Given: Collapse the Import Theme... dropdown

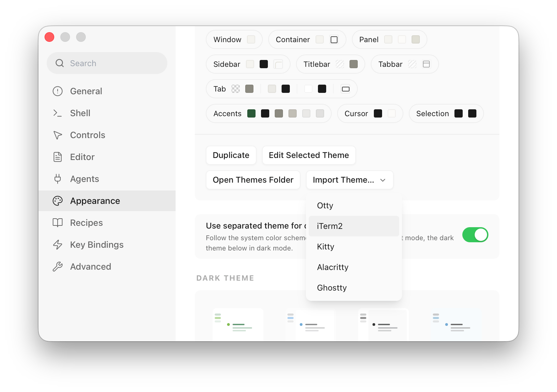Looking at the screenshot, I should point(349,180).
